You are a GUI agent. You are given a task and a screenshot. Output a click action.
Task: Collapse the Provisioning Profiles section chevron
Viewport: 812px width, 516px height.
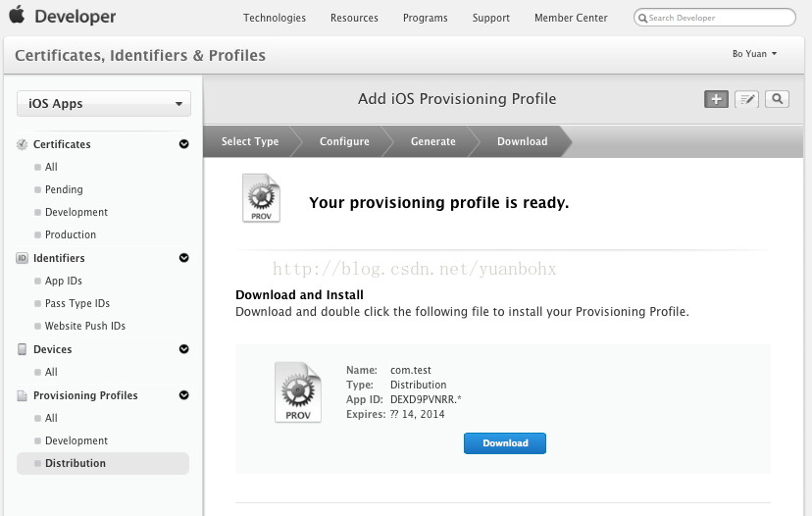click(x=183, y=395)
